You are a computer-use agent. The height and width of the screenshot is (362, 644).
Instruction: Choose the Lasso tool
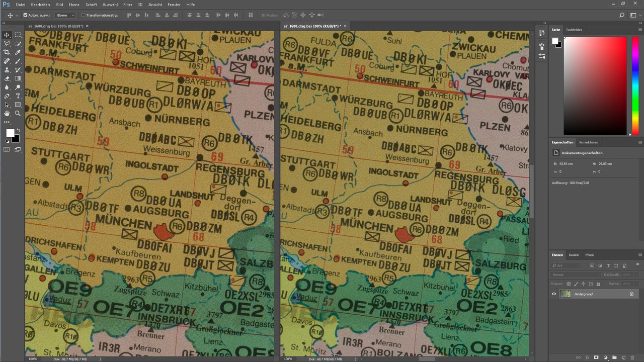7,44
